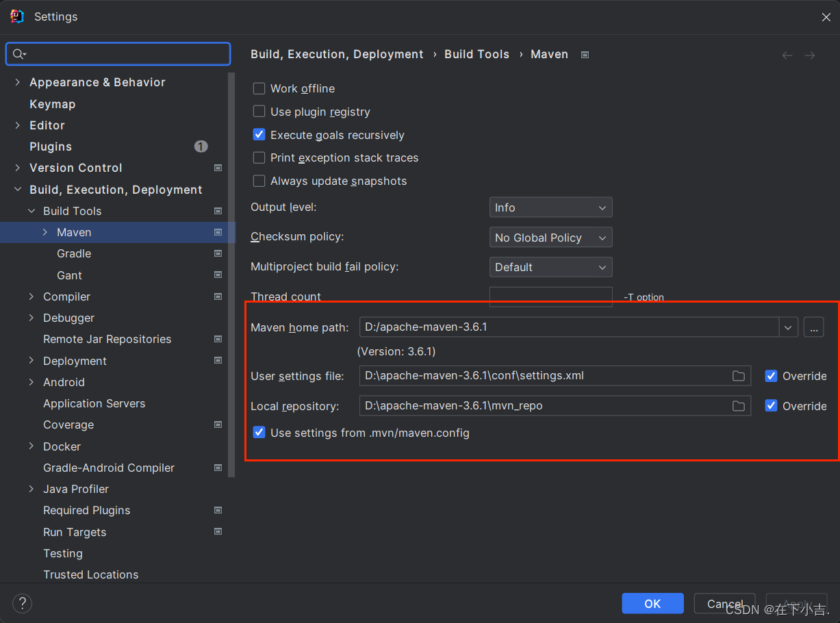840x623 pixels.
Task: Browse folder icon for Local repository
Action: [739, 406]
